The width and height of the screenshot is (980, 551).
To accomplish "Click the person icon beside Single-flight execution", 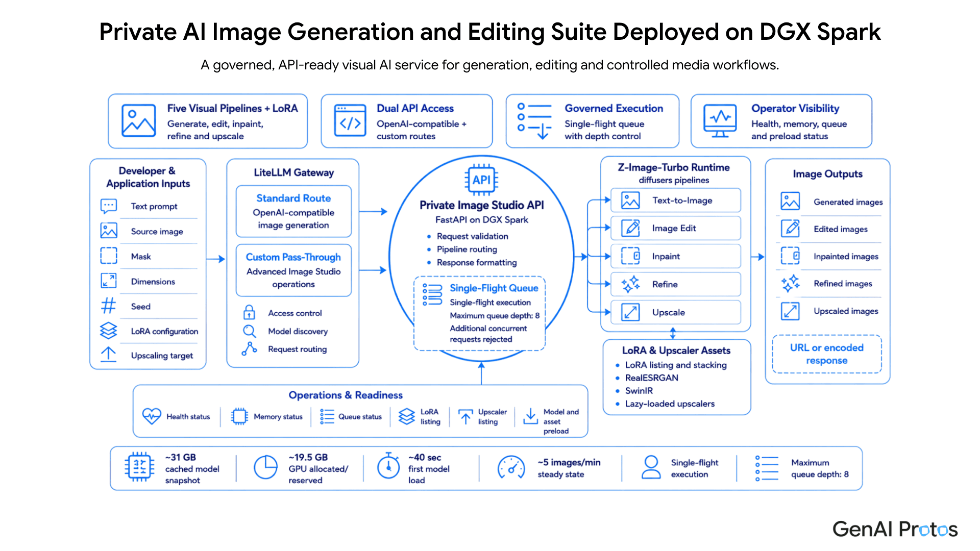I will click(x=651, y=467).
